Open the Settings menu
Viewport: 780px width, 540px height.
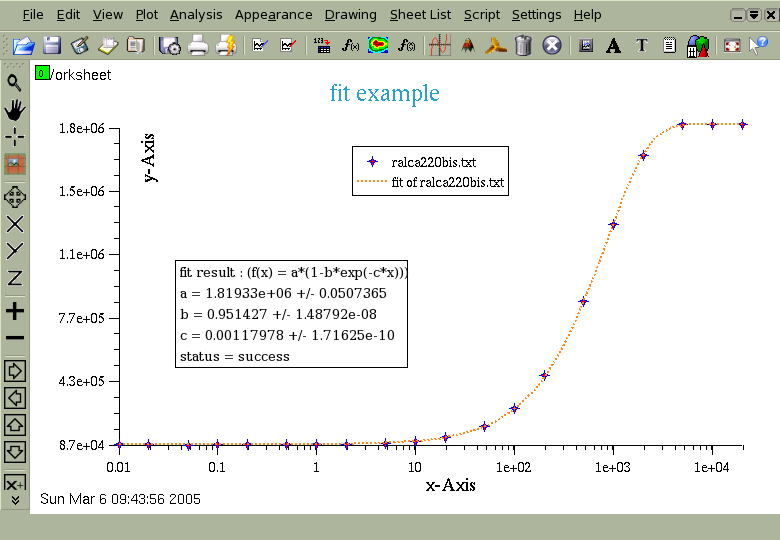point(536,15)
